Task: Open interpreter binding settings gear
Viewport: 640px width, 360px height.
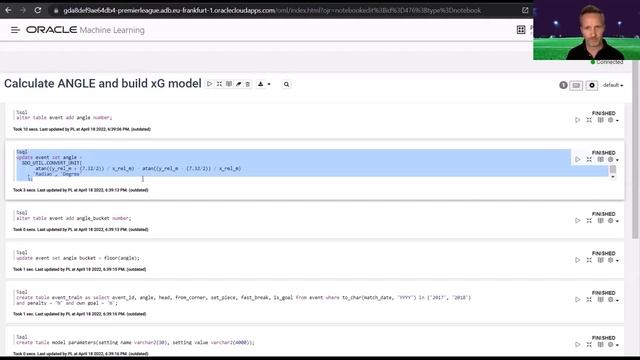Action: click(592, 85)
